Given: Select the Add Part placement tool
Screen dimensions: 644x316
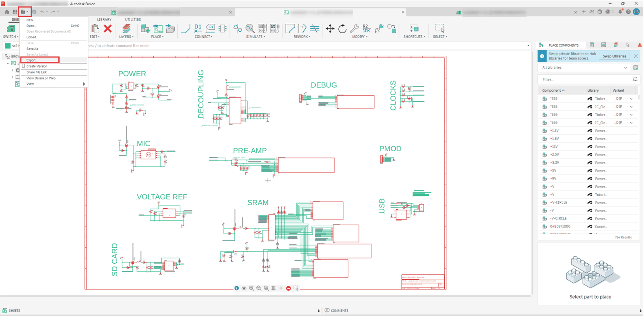Looking at the screenshot, I should click(x=145, y=28).
